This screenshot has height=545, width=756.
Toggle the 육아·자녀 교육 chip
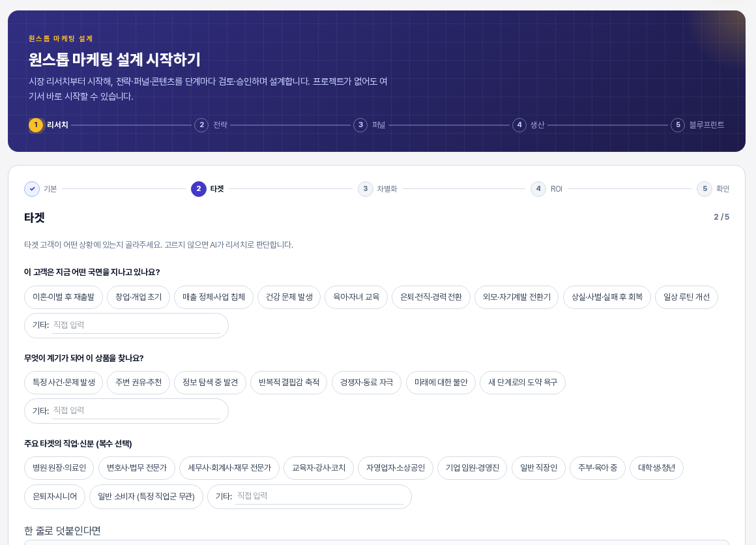[356, 297]
